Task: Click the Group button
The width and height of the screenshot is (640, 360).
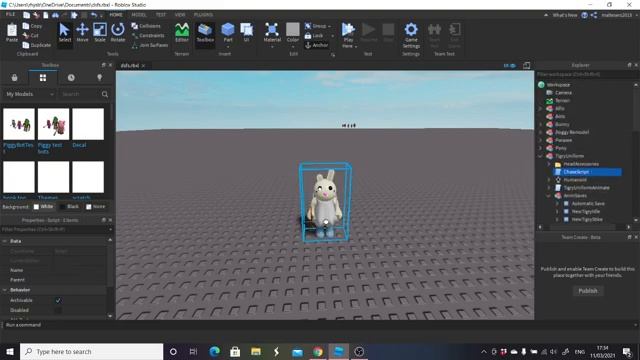Action: 316,26
